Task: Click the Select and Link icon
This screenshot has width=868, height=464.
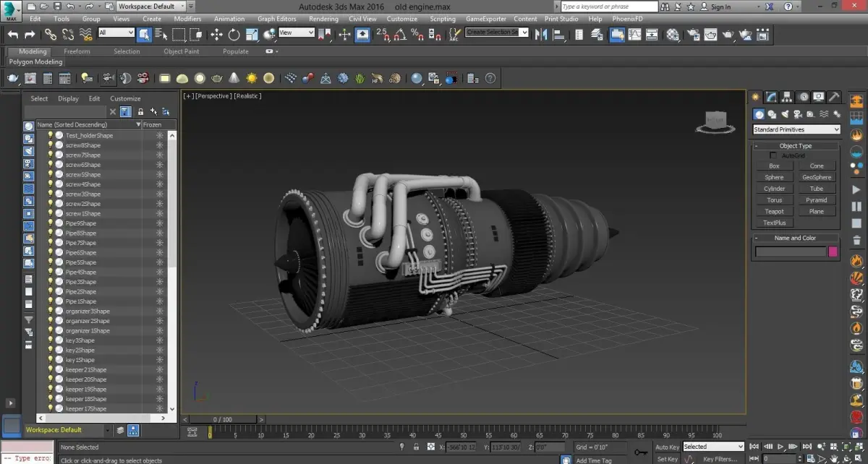Action: tap(50, 34)
